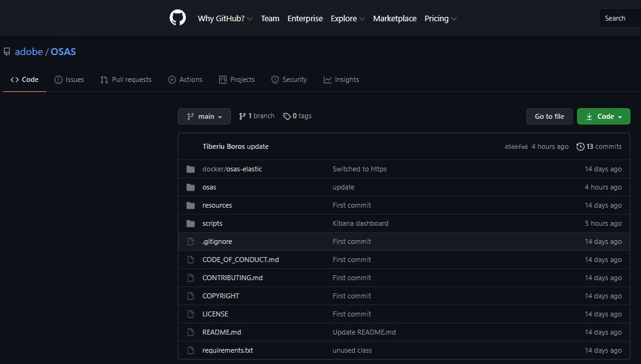Image resolution: width=641 pixels, height=364 pixels.
Task: Click the repository icon beside adobe
Action: click(x=7, y=51)
